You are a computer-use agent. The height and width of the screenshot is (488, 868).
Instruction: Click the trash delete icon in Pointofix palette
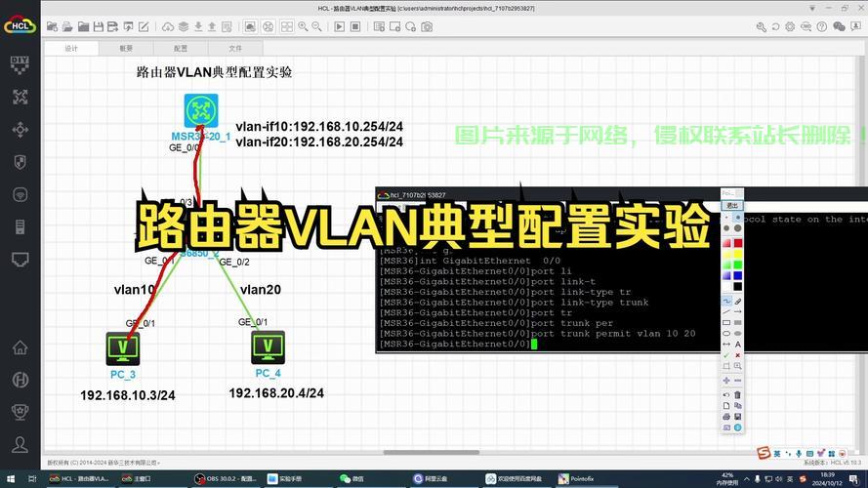737,395
